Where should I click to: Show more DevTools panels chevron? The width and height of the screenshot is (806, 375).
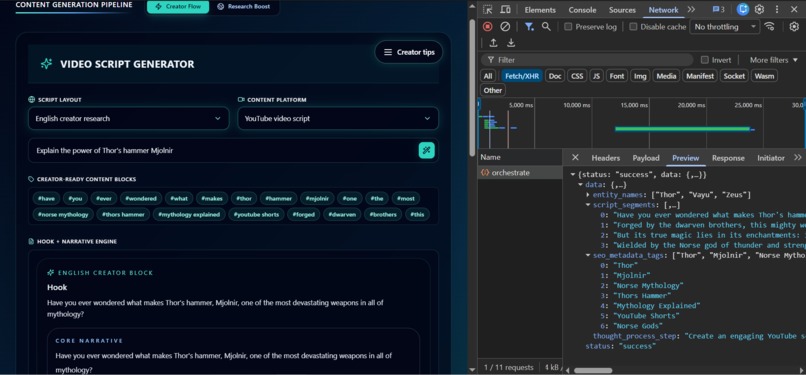pos(691,9)
